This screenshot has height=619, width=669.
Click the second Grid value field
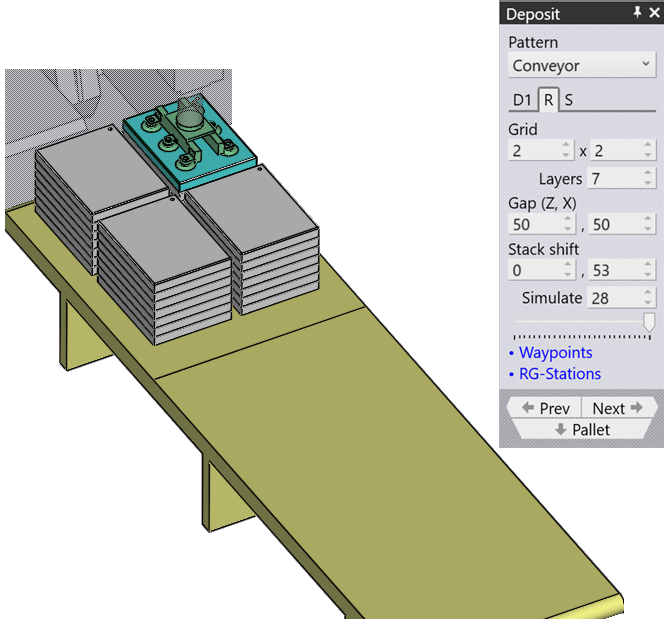[x=617, y=150]
